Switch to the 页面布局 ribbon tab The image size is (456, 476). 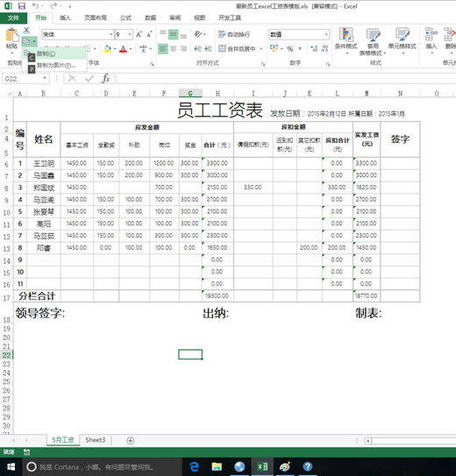(x=96, y=18)
